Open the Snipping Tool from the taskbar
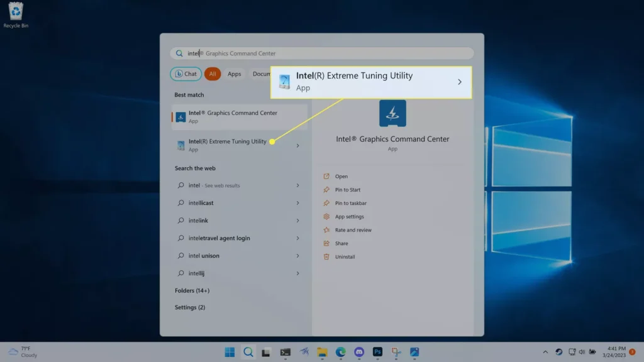 [396, 352]
